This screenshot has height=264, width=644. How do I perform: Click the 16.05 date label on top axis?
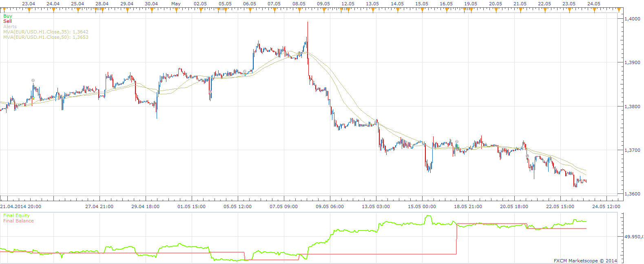coord(446,4)
